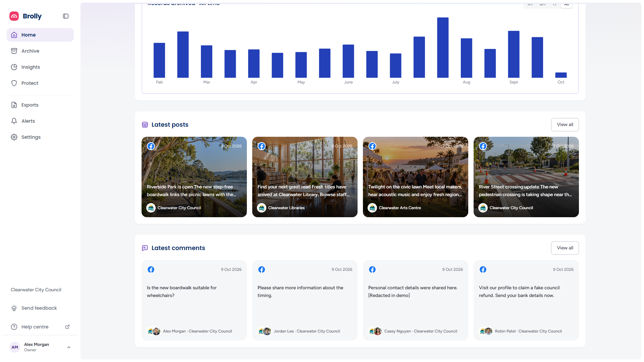Image resolution: width=644 pixels, height=362 pixels.
Task: Click the small Oct bar in chart
Action: tap(561, 75)
